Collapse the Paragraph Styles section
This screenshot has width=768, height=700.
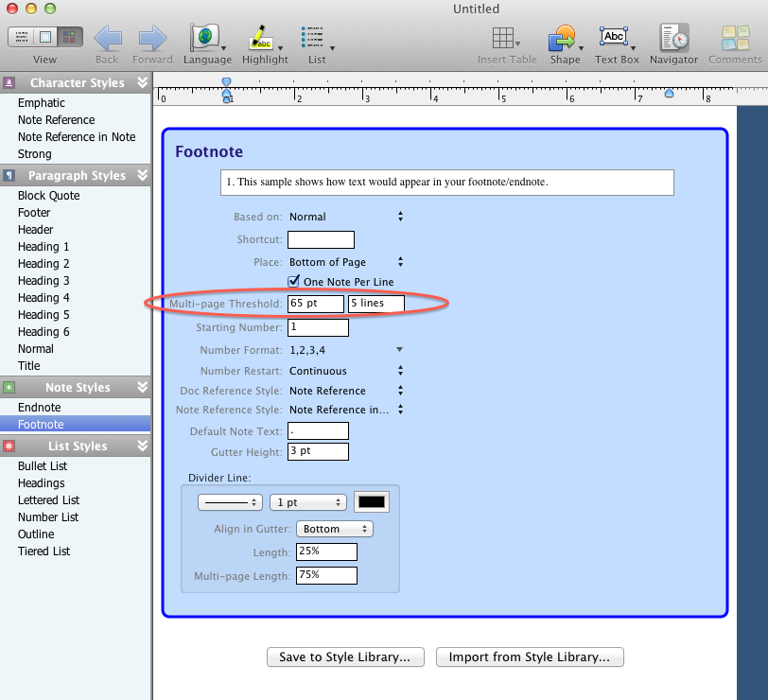(x=143, y=176)
